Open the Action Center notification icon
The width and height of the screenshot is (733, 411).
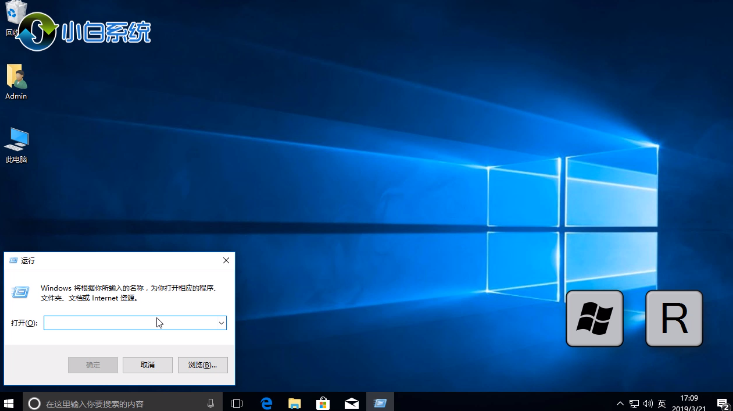tap(721, 403)
